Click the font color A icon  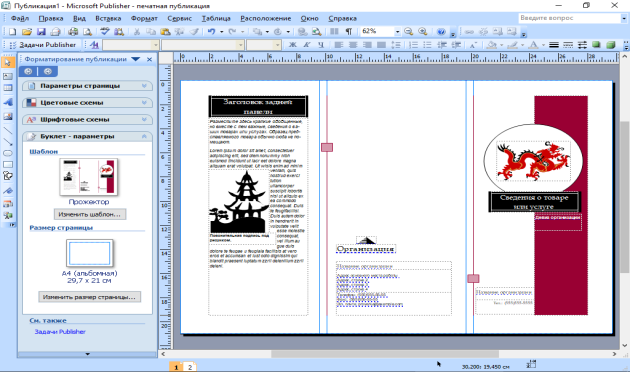[x=533, y=45]
